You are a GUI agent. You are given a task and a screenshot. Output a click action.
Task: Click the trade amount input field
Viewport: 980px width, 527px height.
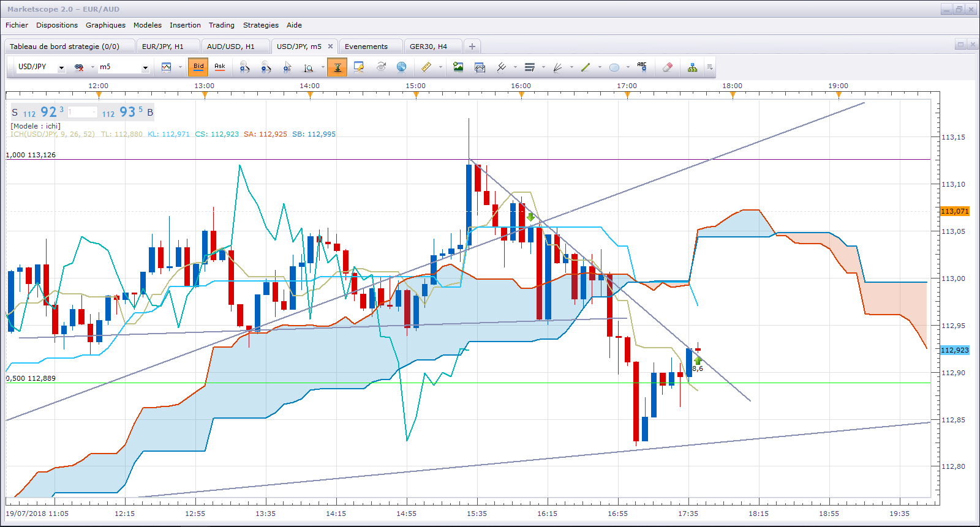pos(82,112)
